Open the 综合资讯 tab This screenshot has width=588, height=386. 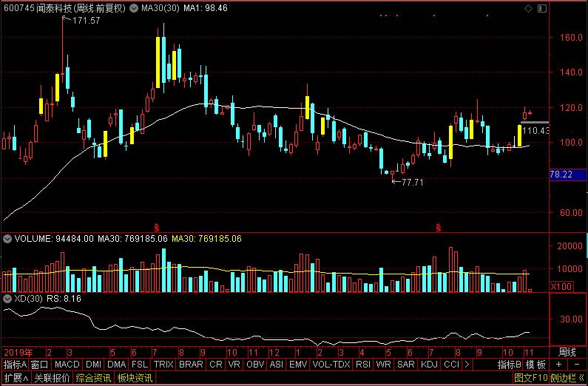tap(93, 378)
